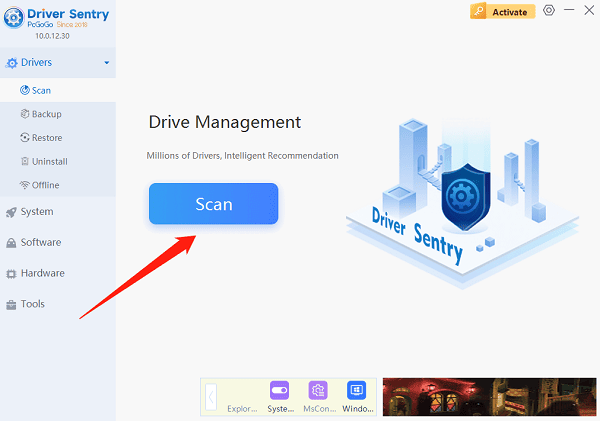
Task: Collapse the Drivers section arrow
Action: click(106, 63)
